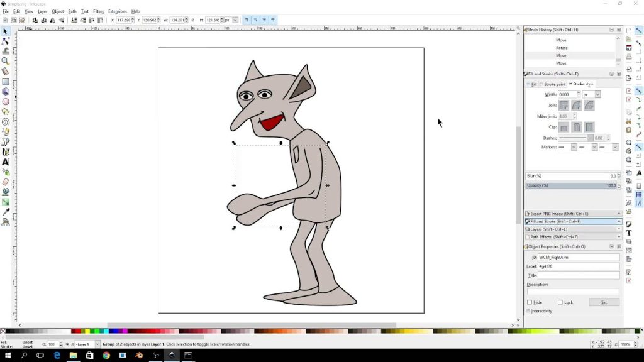Viewport: 644px width, 362px height.
Task: Select the Text tool
Action: tap(6, 162)
